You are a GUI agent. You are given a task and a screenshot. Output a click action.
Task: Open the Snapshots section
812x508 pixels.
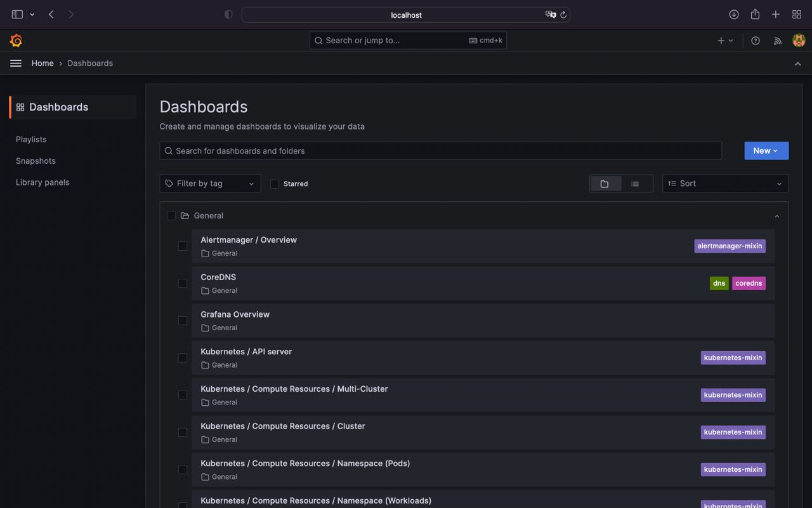(36, 161)
